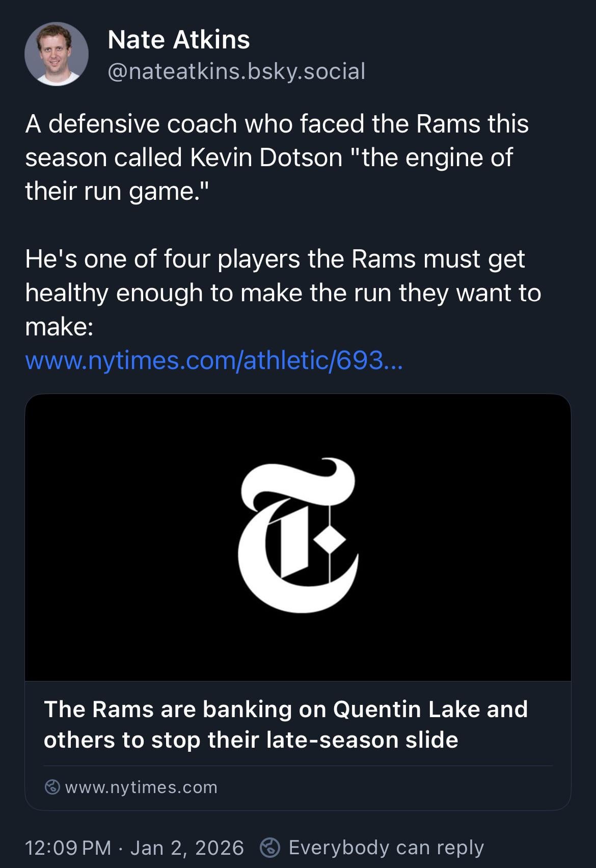This screenshot has width=596, height=868.
Task: Click the 12:09 PM timestamp
Action: coord(68,848)
